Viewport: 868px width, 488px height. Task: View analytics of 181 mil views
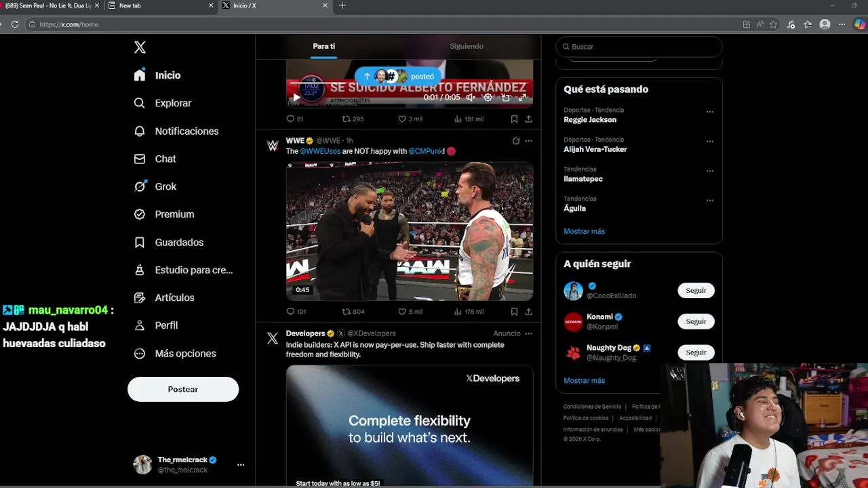point(469,119)
